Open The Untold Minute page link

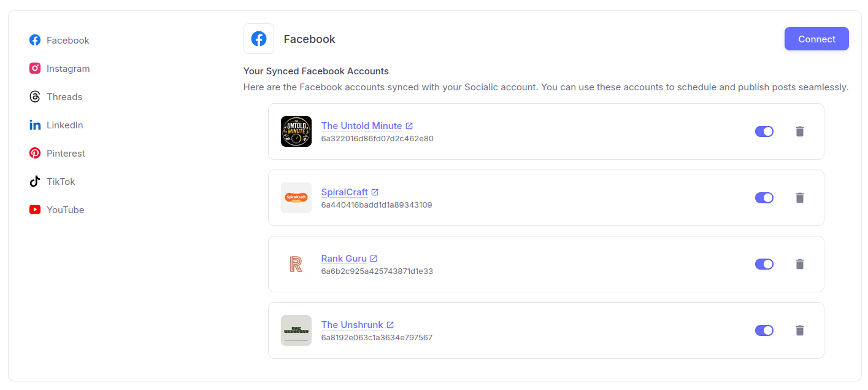[x=361, y=126]
